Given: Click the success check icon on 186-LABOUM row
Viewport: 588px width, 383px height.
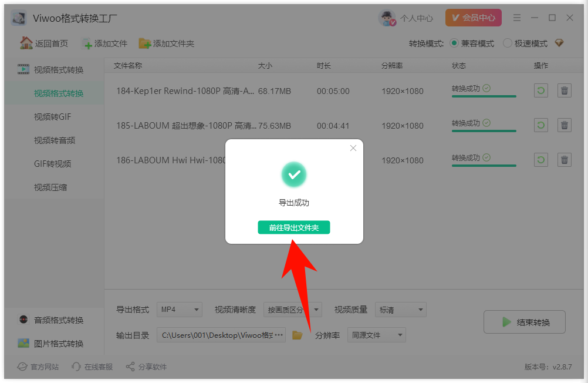Looking at the screenshot, I should pyautogui.click(x=486, y=157).
